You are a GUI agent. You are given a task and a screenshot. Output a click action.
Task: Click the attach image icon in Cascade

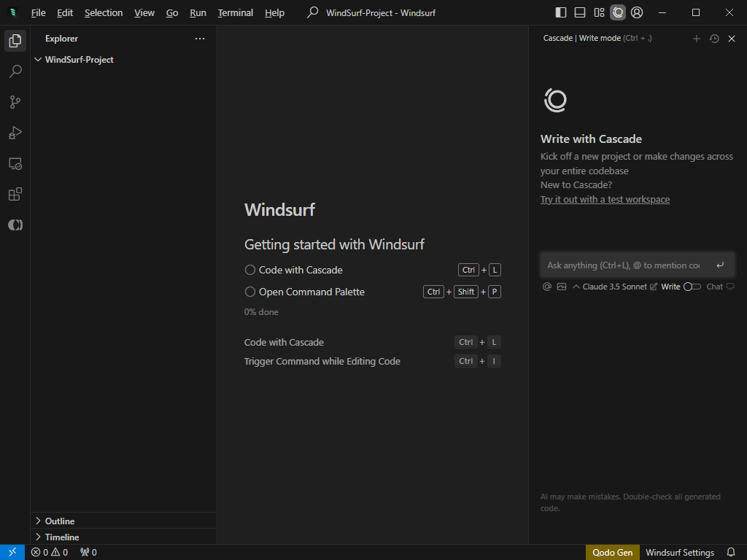562,287
